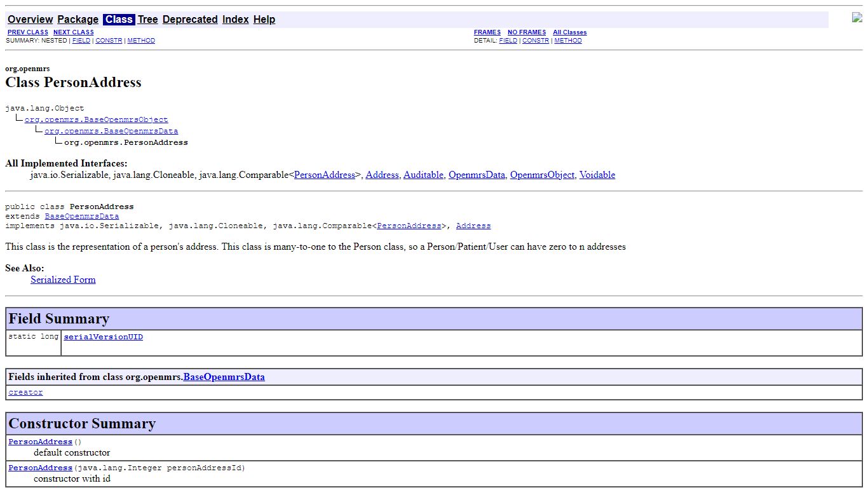
Task: Click the Field Summary heading
Action: 59,319
